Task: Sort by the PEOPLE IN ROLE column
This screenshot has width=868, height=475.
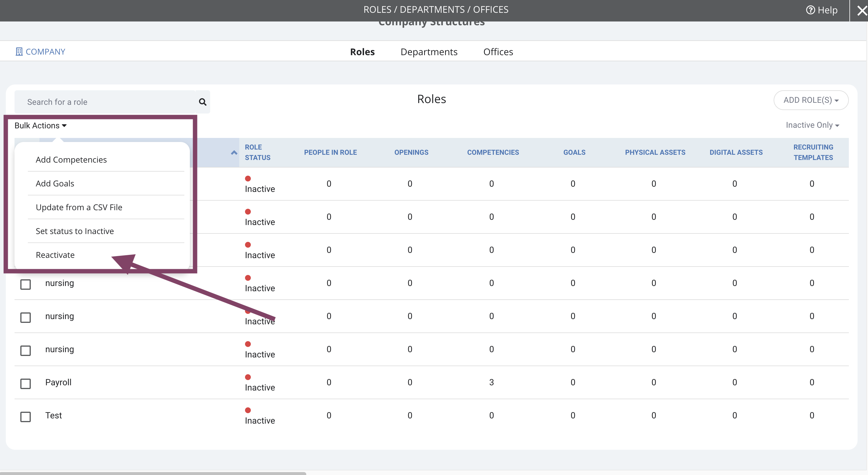Action: point(330,152)
